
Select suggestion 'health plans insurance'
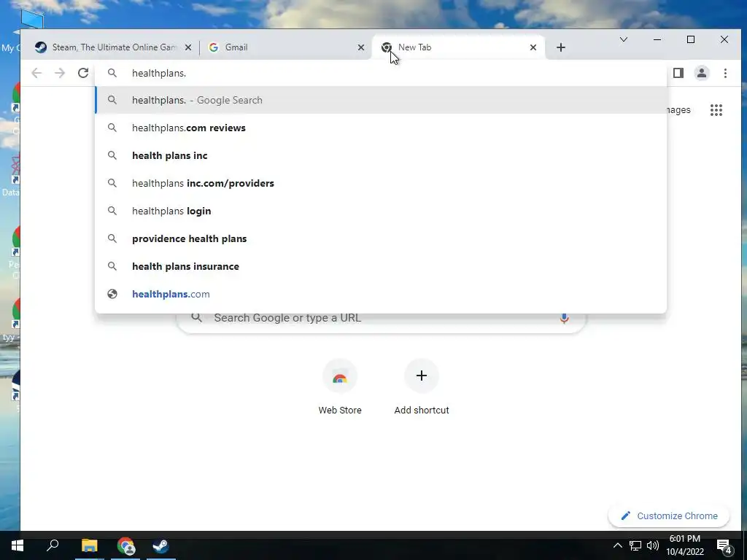[x=381, y=265]
